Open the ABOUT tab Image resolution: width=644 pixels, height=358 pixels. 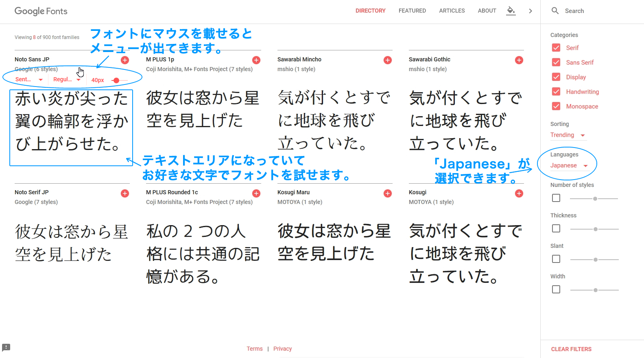(487, 11)
